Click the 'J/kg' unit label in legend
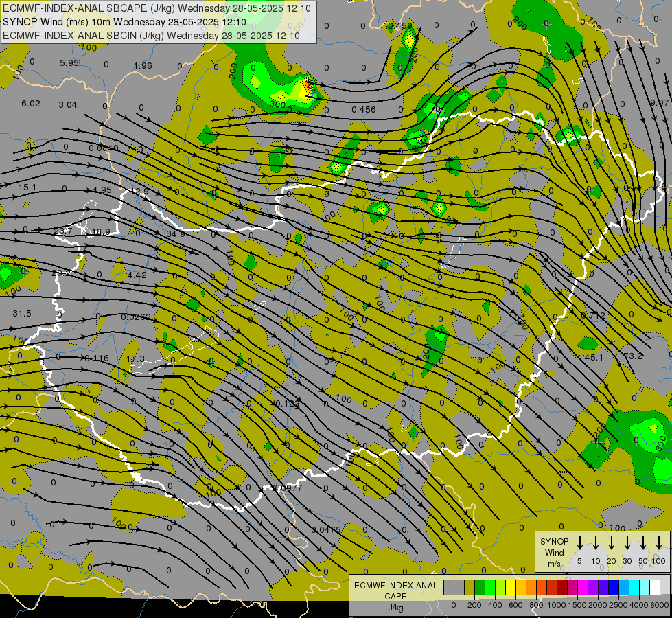This screenshot has height=618, width=672. (x=395, y=608)
